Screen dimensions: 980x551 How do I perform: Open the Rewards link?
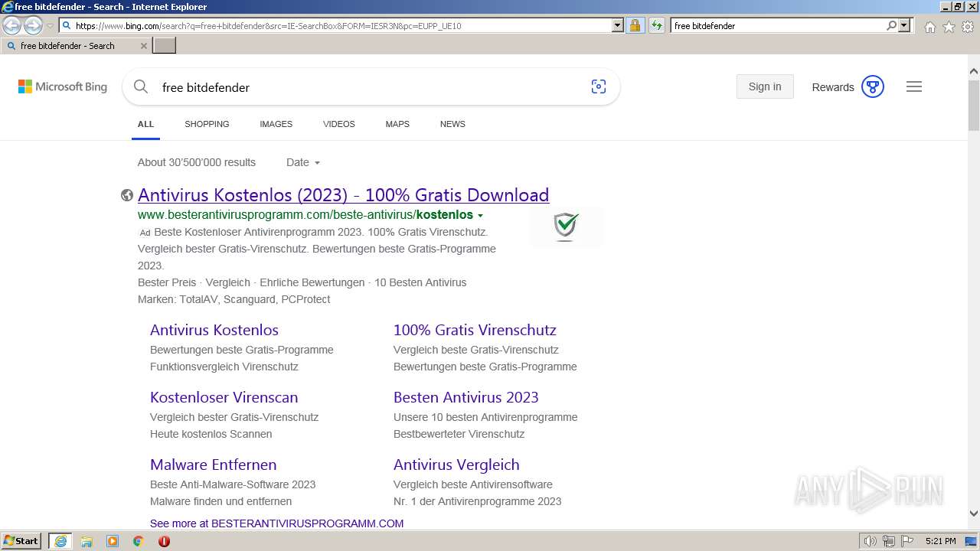tap(833, 87)
